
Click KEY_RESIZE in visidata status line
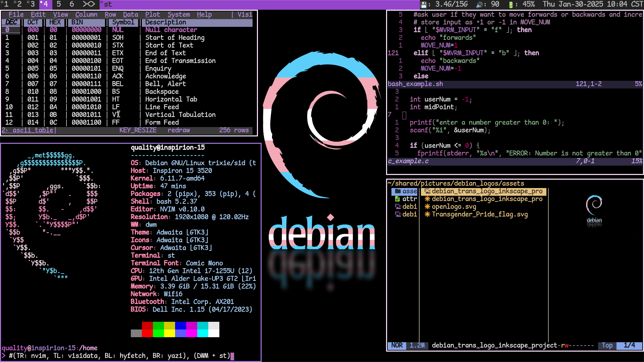(x=138, y=130)
